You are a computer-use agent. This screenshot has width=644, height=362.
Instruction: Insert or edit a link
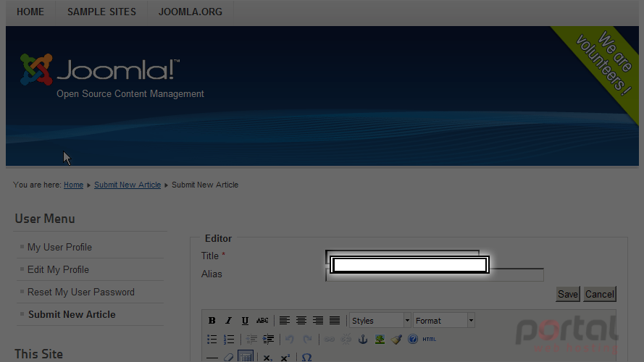(329, 339)
